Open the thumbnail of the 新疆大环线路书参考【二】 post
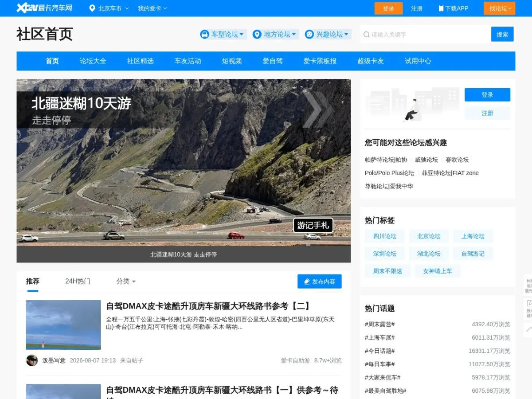This screenshot has height=399, width=532. click(x=63, y=325)
